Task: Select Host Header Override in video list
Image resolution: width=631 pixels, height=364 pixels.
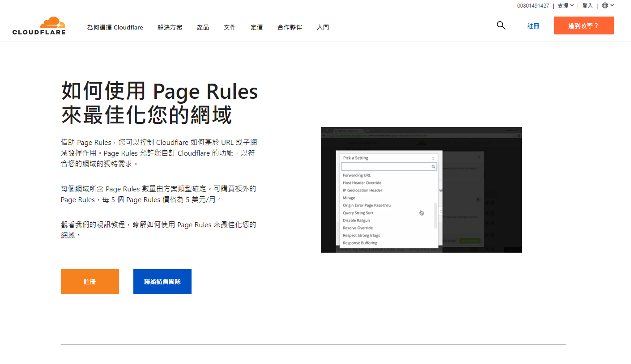Action: (362, 183)
